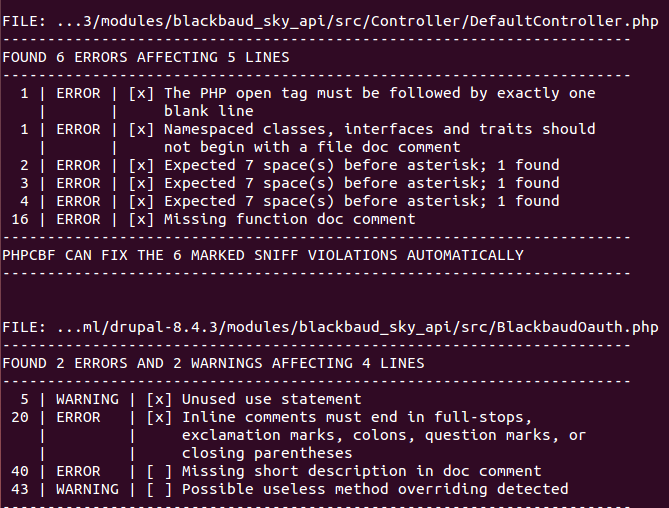This screenshot has width=669, height=508.
Task: Select the "FOUND 2 ERRORS AND 2 WARNINGS" summary
Action: coord(213,363)
